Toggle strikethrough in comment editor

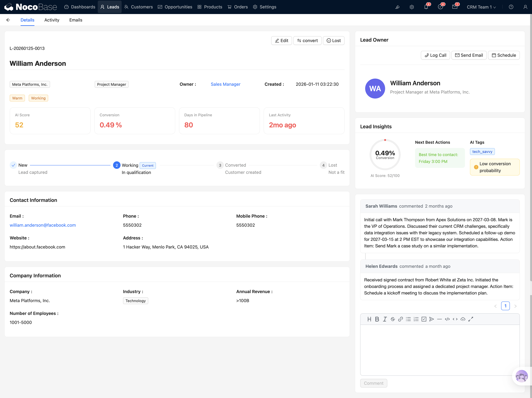coord(392,319)
